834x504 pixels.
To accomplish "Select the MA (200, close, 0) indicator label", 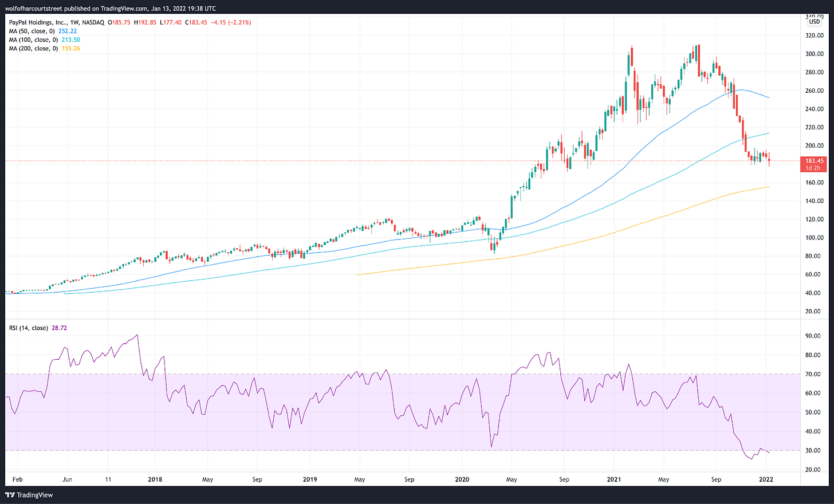I will pos(34,48).
